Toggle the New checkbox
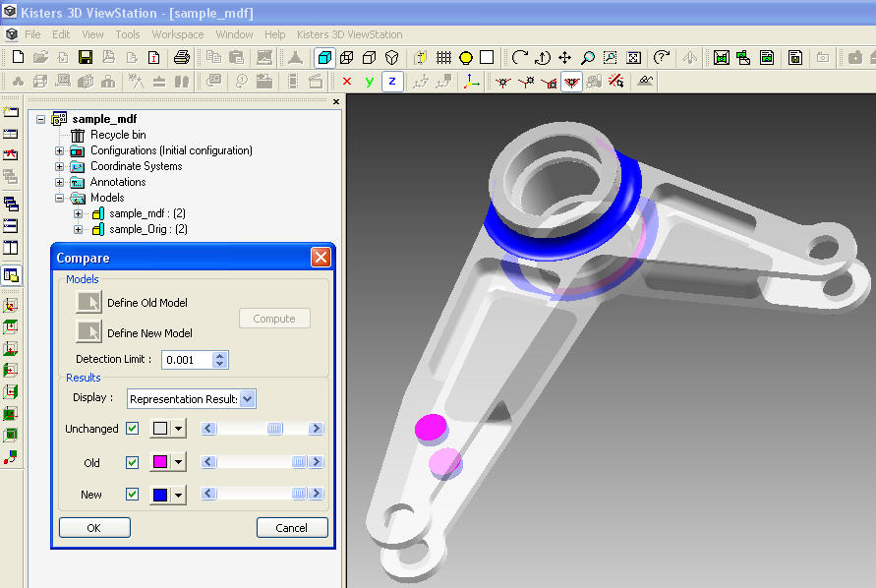This screenshot has height=588, width=876. [x=132, y=495]
